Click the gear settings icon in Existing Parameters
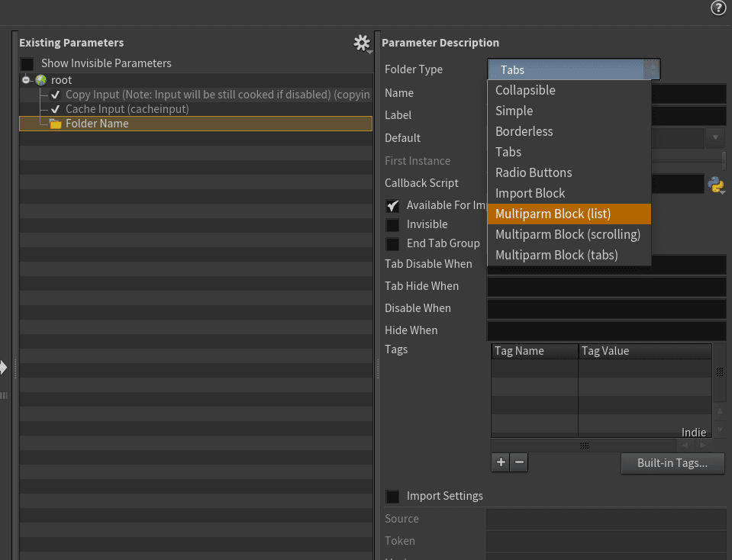The height and width of the screenshot is (560, 732). click(362, 43)
